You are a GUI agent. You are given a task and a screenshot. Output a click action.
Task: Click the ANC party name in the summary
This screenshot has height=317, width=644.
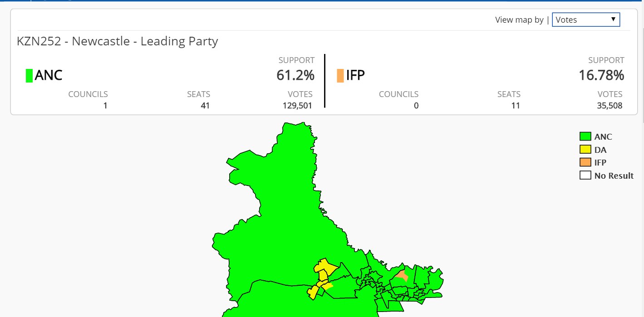point(49,75)
